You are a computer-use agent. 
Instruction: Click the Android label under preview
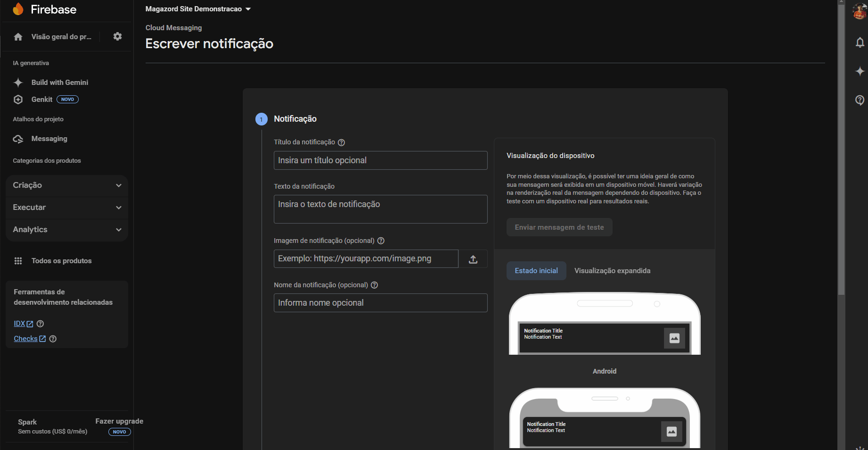[x=605, y=371]
